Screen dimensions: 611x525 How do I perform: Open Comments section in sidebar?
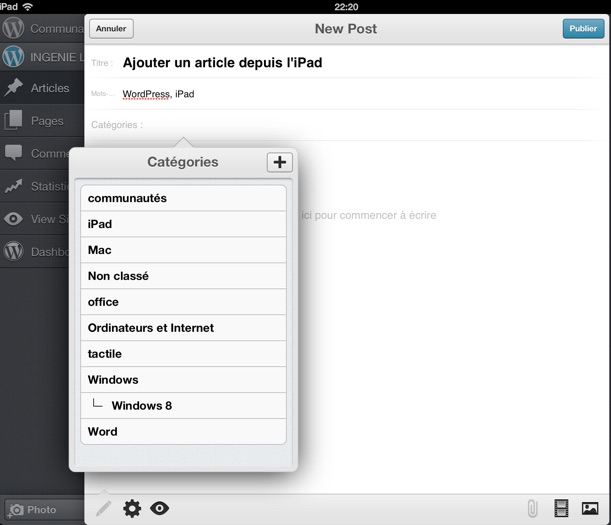coord(35,153)
